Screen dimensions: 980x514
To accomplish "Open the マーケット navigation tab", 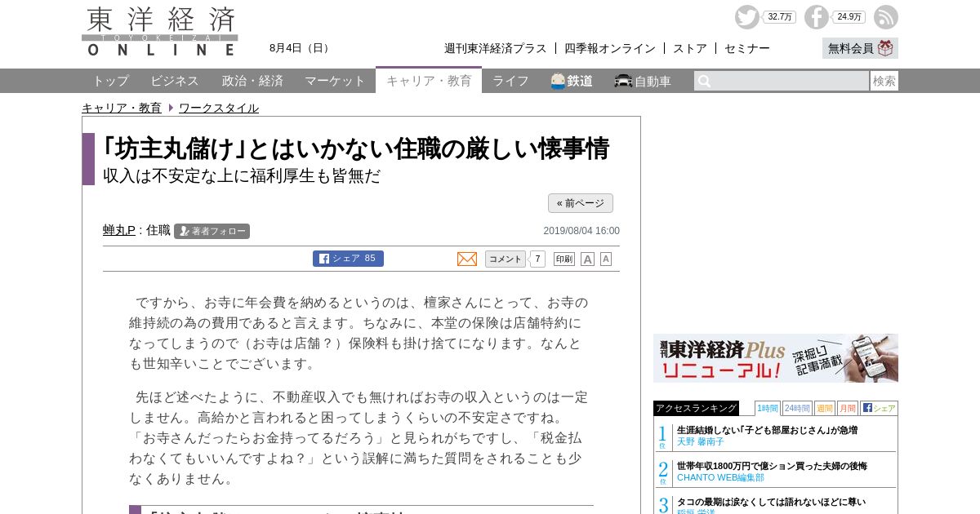I will (x=335, y=81).
